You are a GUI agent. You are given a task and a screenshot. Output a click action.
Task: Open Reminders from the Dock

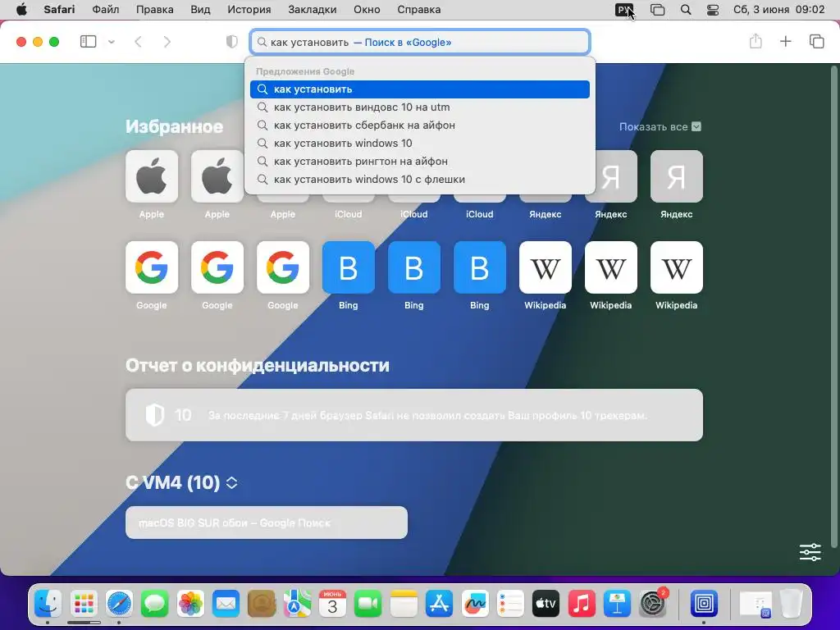pyautogui.click(x=510, y=605)
